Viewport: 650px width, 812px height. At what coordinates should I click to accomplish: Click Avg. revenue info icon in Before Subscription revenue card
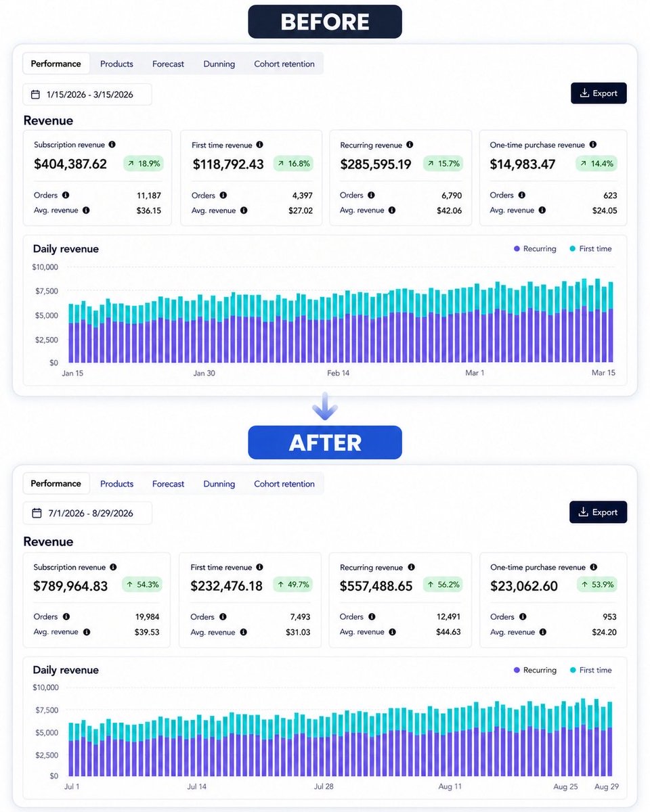point(86,210)
